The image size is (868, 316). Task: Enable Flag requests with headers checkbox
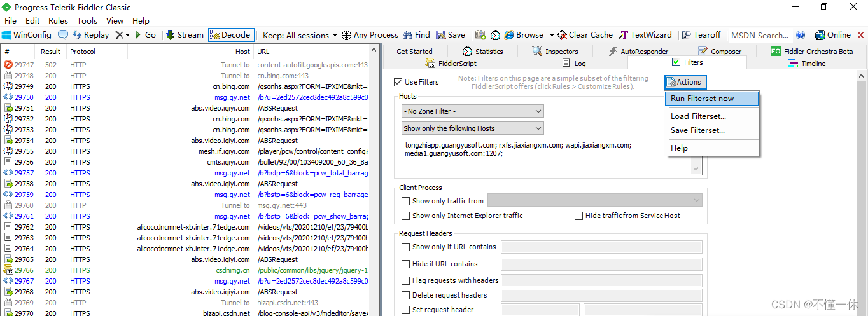406,280
